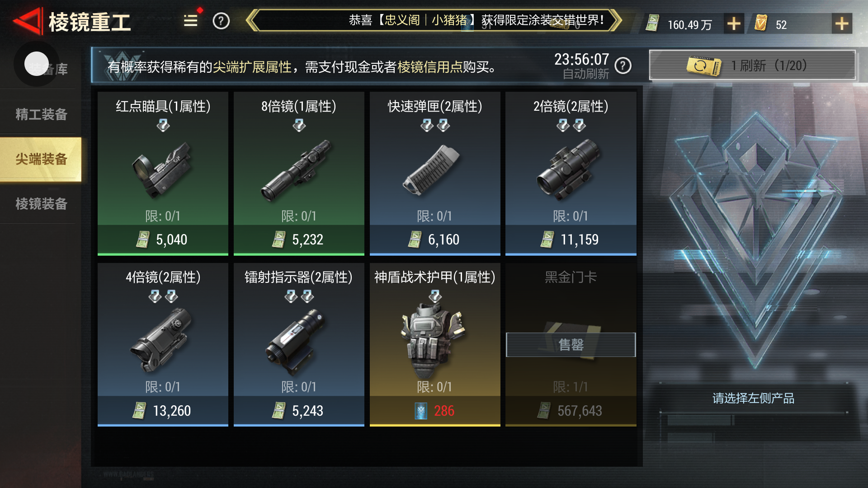The height and width of the screenshot is (488, 868).
Task: Select the 神盾战术护甲 armor item
Action: click(435, 345)
